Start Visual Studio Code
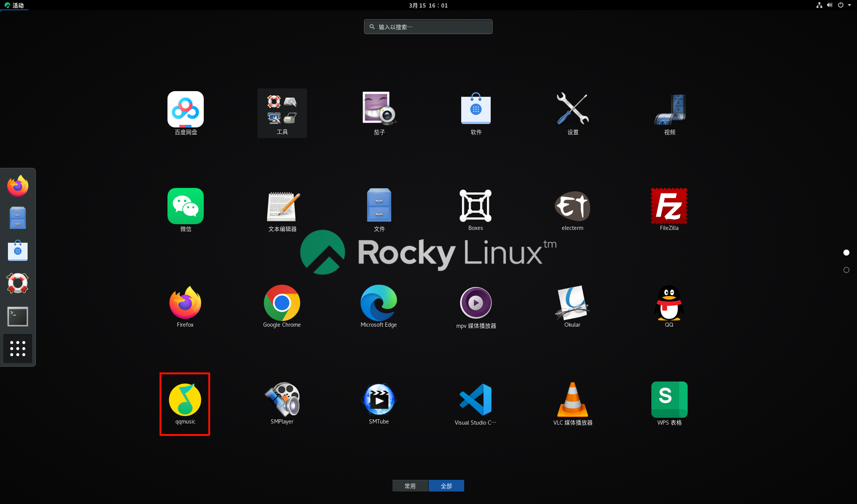The height and width of the screenshot is (504, 857). click(x=476, y=400)
